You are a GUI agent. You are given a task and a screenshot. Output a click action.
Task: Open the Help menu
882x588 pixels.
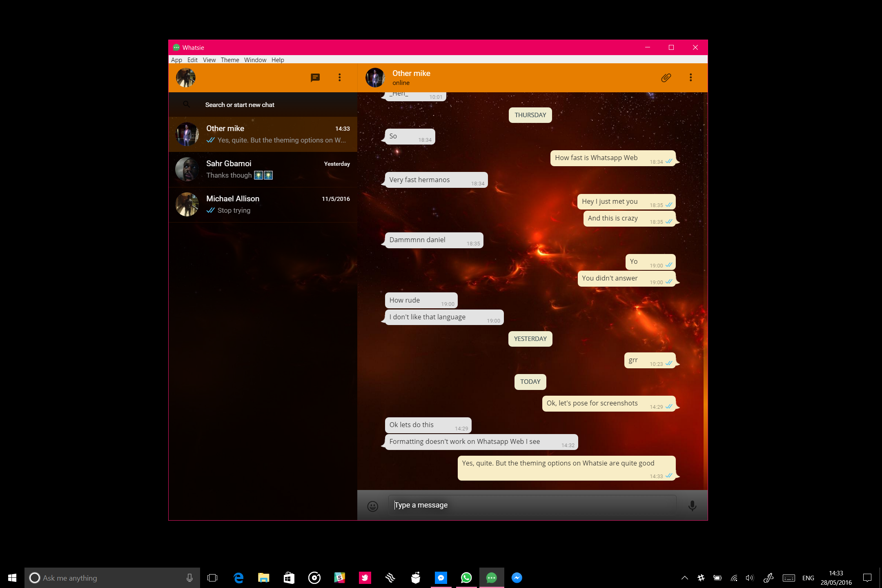(278, 60)
